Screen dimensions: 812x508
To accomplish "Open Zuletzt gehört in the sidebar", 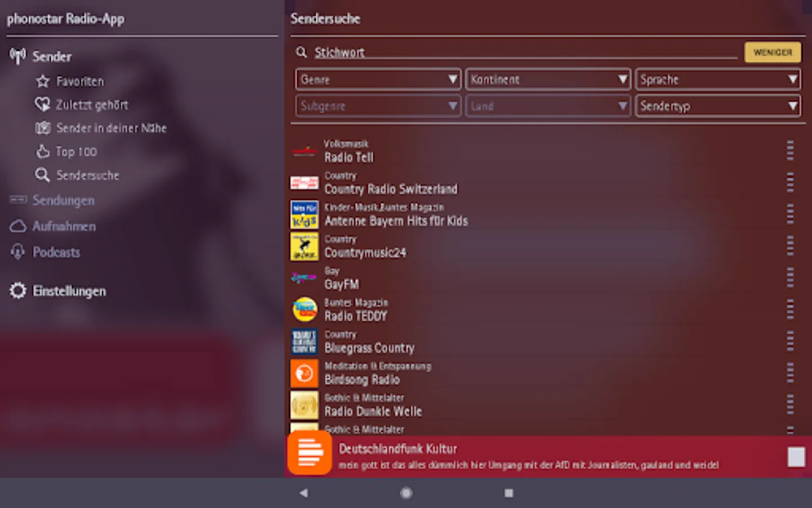I will (92, 105).
